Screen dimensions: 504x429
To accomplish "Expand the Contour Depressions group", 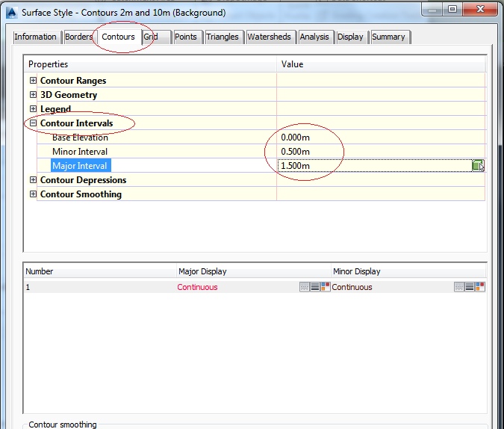I will [x=33, y=180].
